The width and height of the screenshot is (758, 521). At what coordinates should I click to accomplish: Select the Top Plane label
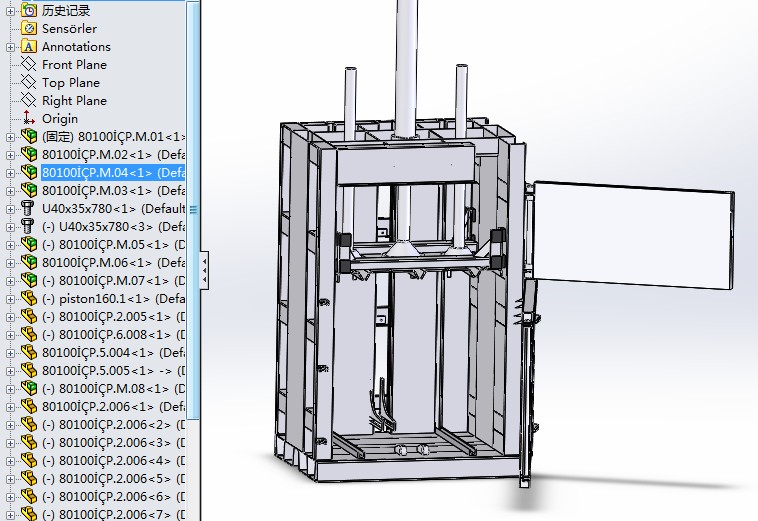71,83
